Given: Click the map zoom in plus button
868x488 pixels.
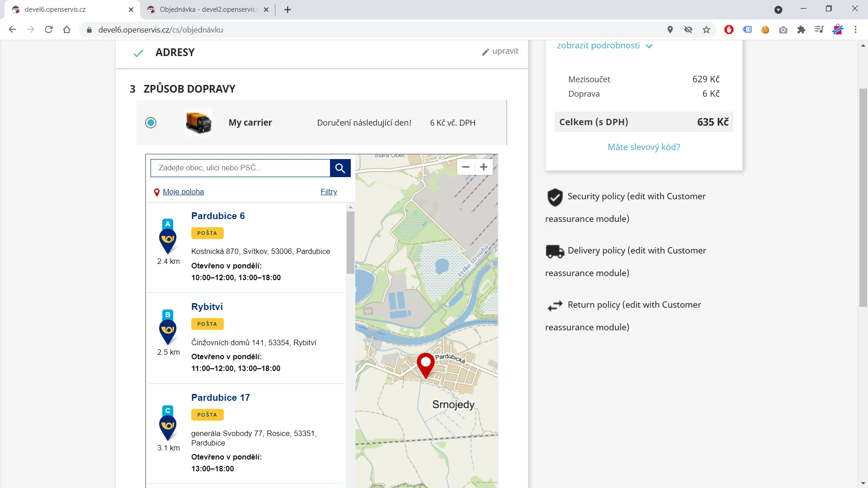Looking at the screenshot, I should click(484, 167).
